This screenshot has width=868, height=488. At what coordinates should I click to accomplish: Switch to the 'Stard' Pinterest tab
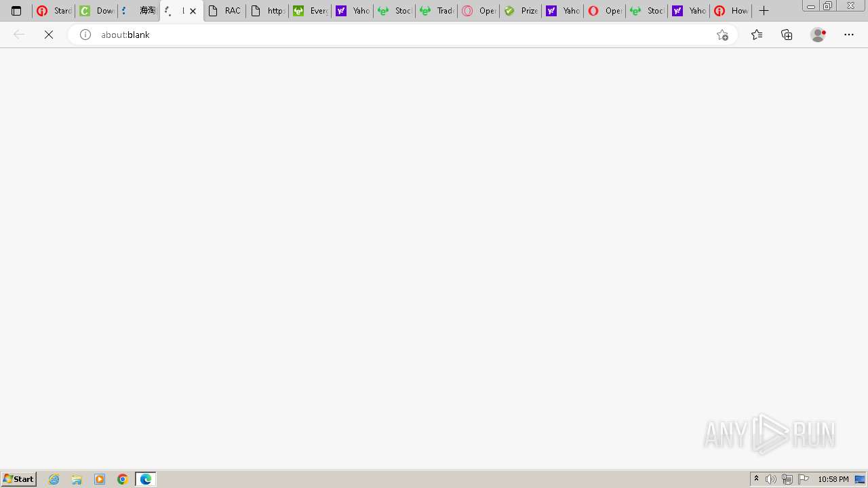(x=54, y=11)
